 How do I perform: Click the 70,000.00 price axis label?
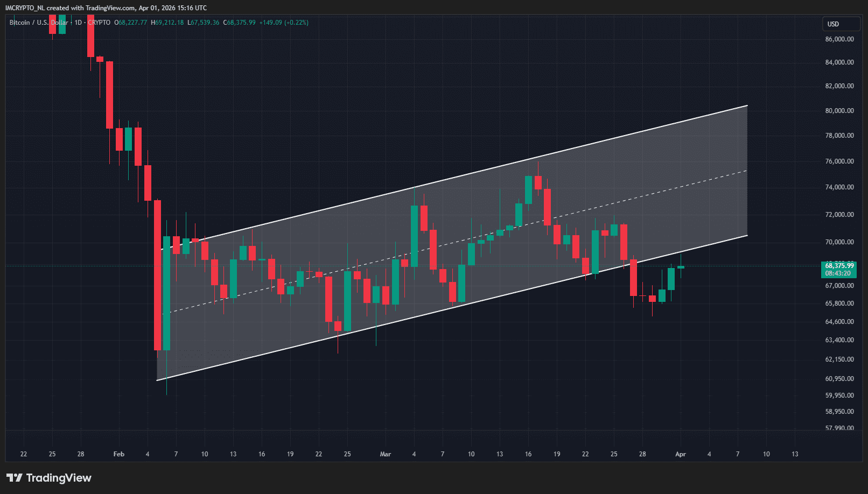click(839, 242)
